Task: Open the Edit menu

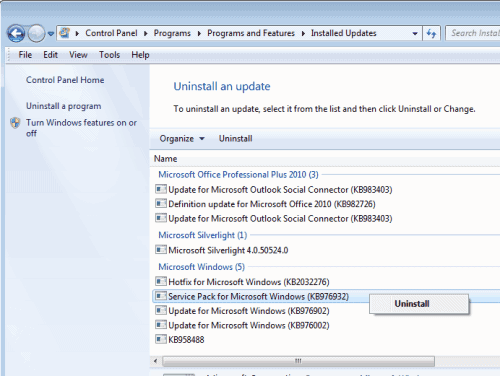Action: point(50,55)
